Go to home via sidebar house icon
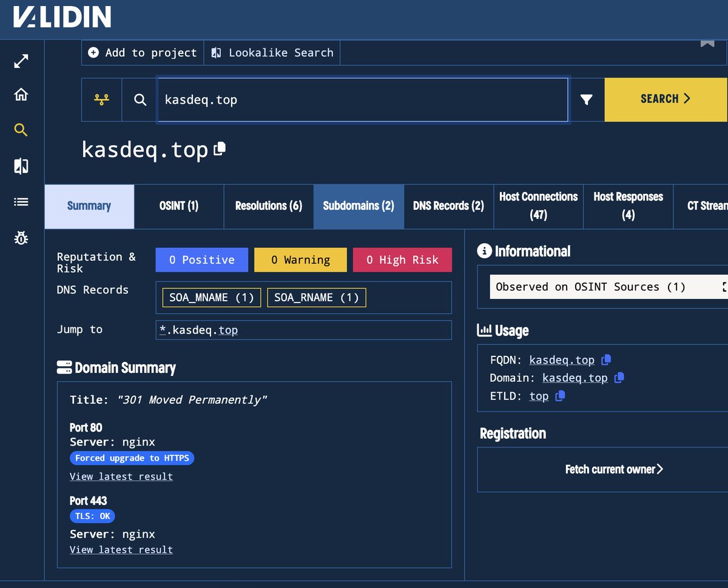This screenshot has width=728, height=588. click(x=21, y=95)
